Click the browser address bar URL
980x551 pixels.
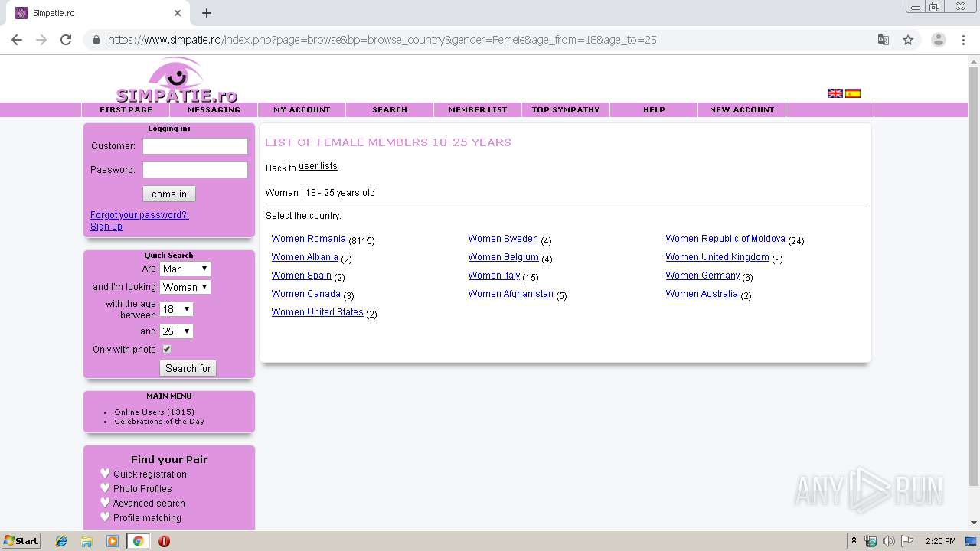click(382, 40)
